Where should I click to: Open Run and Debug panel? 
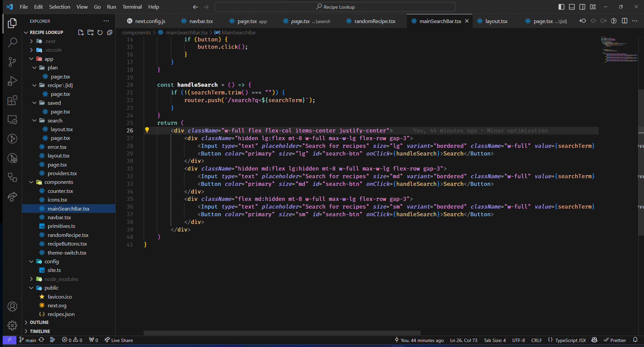(12, 81)
